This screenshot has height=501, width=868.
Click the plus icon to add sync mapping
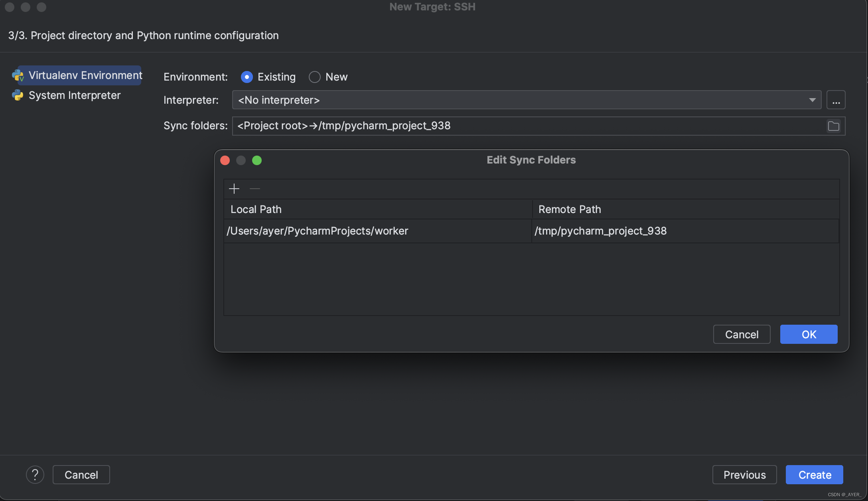click(234, 188)
